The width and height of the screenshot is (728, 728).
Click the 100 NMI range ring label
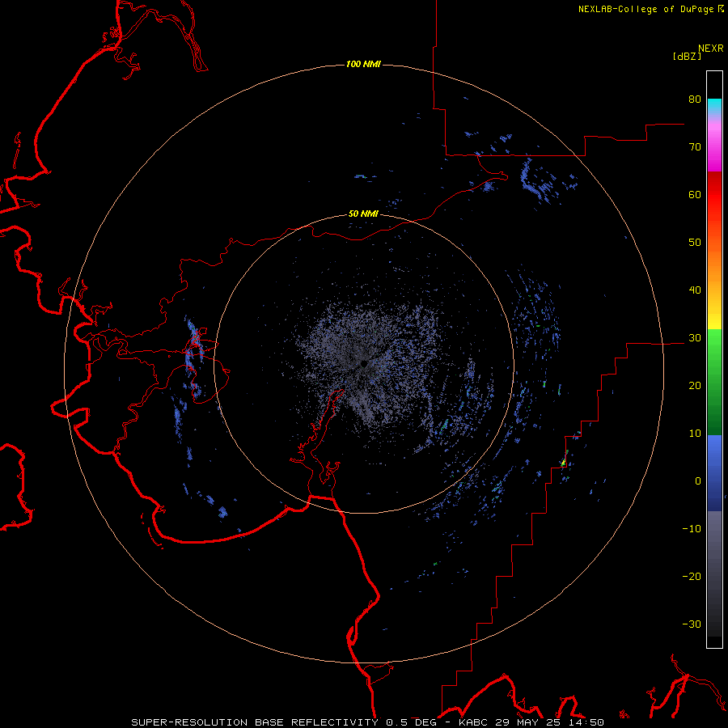[x=363, y=64]
